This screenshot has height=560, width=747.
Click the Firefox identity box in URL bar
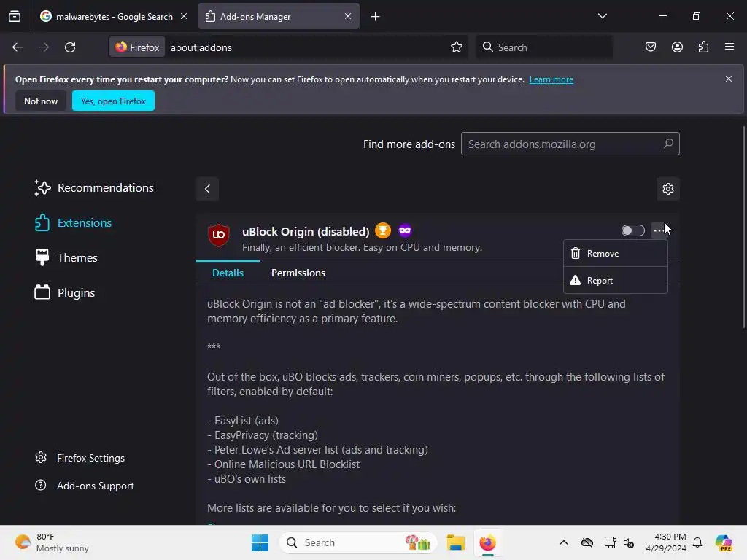click(137, 47)
